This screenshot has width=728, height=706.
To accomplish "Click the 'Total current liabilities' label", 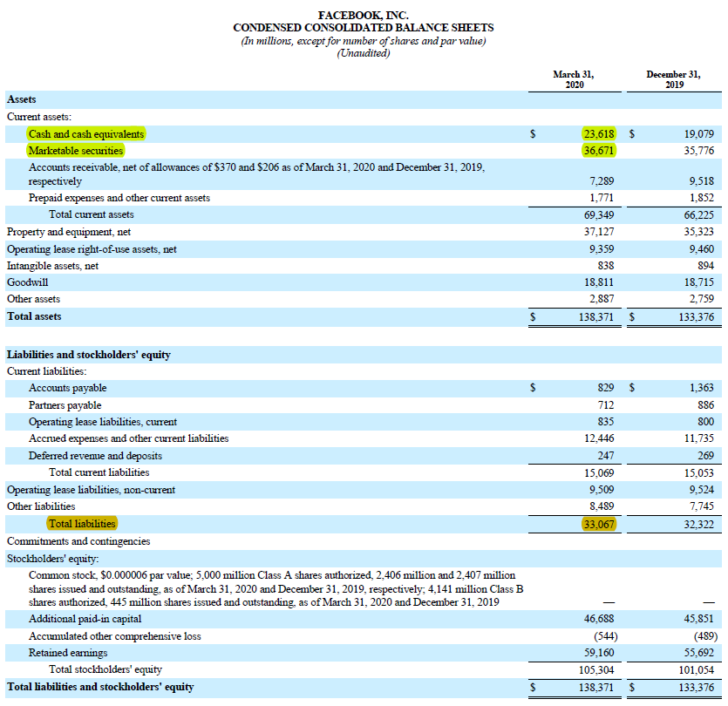I will pyautogui.click(x=99, y=472).
